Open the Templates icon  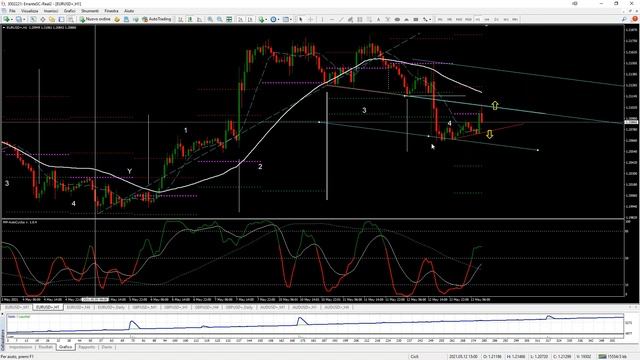[286, 19]
